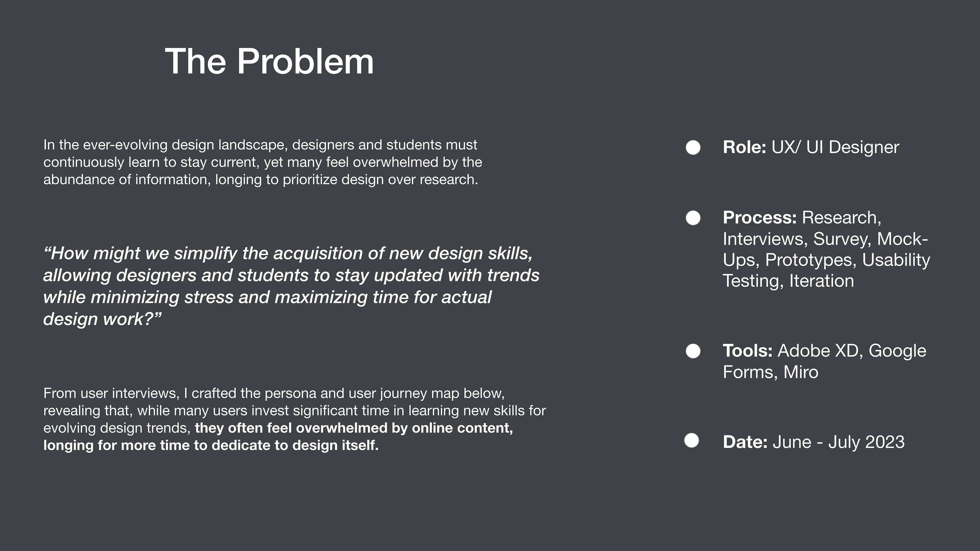Click the "Adobe XD, Google" tools text
The image size is (980, 551).
pyautogui.click(x=851, y=351)
